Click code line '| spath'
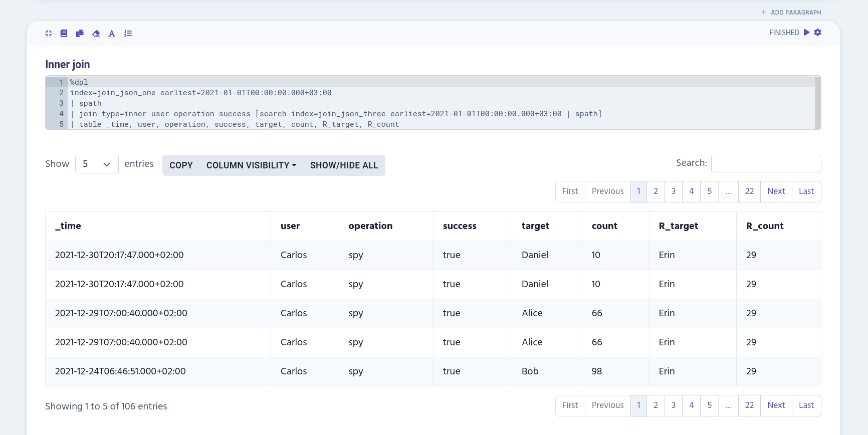Screen dimensions: 868x435 [x=86, y=103]
